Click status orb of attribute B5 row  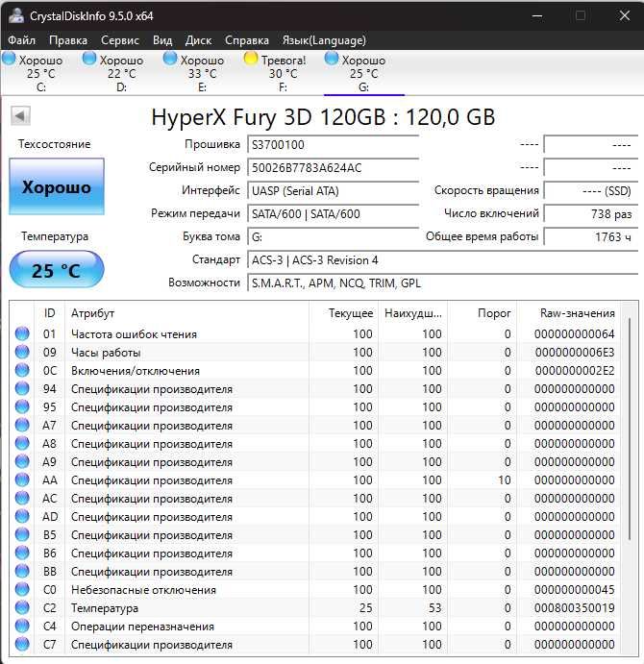coord(22,534)
